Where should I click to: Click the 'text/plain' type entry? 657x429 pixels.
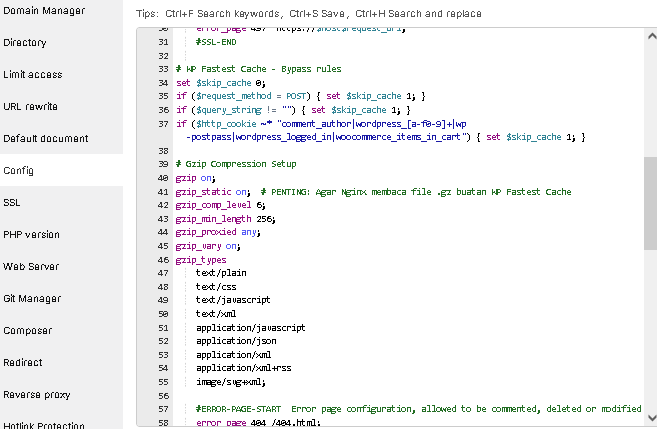pos(221,273)
